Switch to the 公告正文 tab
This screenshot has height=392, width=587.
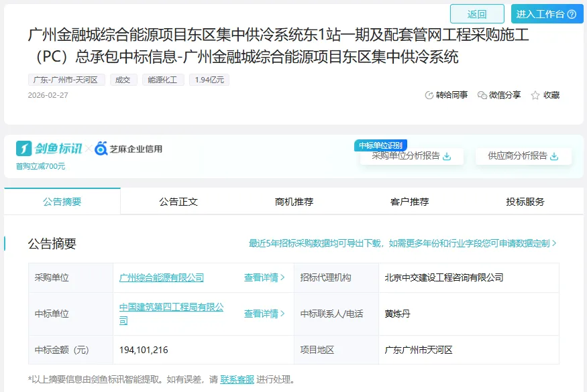(178, 202)
